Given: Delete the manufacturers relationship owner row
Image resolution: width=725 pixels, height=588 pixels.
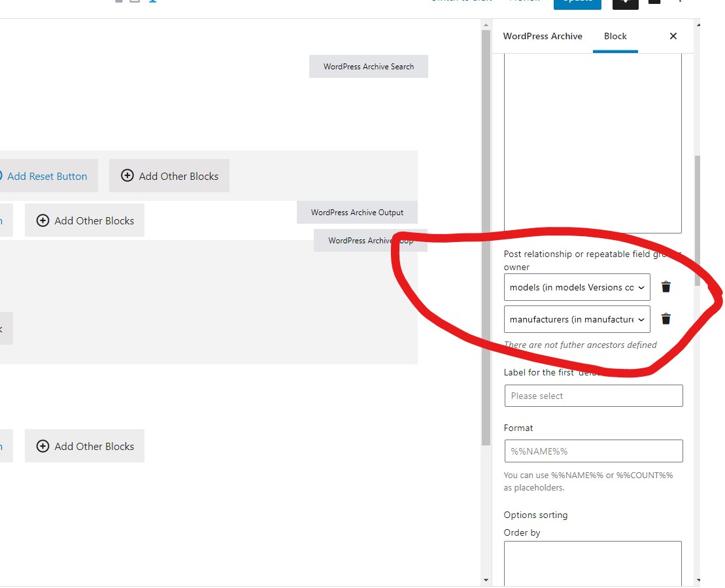Looking at the screenshot, I should pyautogui.click(x=666, y=319).
